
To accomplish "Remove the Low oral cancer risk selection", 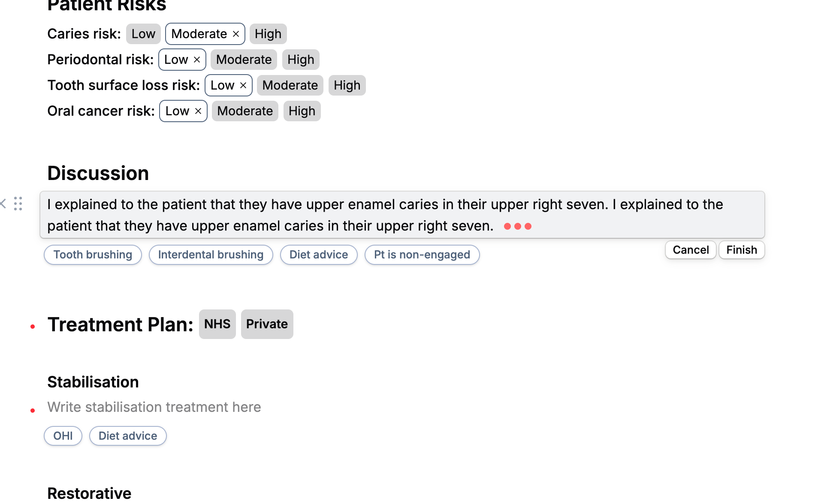I will pos(198,111).
